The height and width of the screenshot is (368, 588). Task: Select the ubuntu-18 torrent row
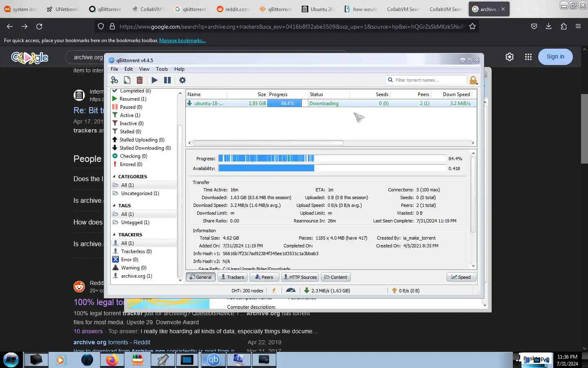pos(331,103)
